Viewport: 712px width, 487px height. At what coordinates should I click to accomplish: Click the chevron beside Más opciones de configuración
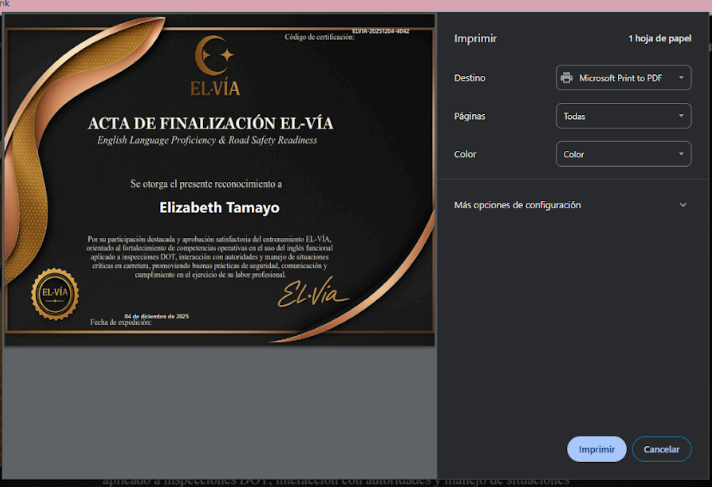(x=682, y=205)
